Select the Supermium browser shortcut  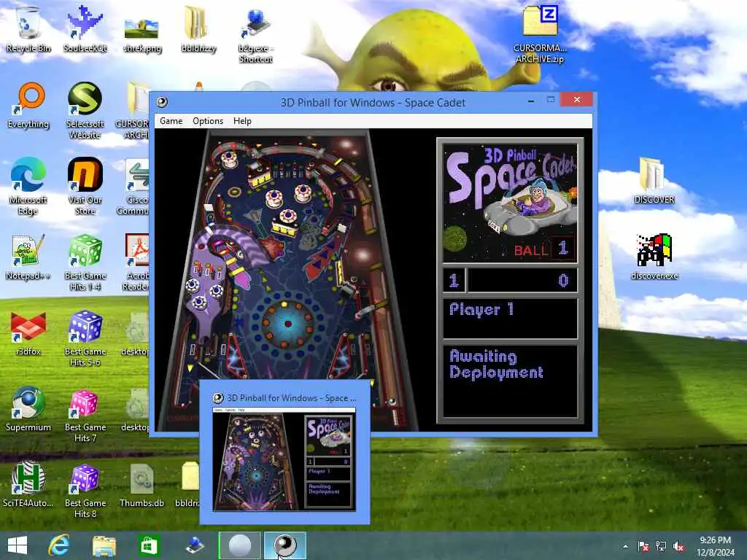pyautogui.click(x=28, y=408)
